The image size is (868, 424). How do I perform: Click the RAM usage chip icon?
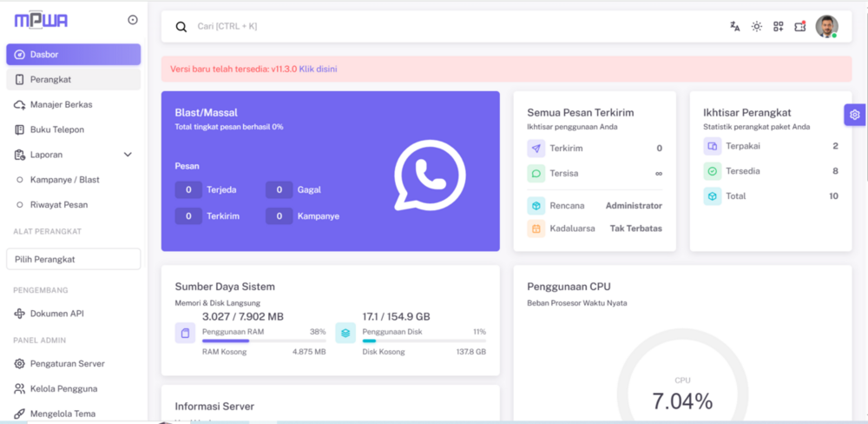coord(186,333)
